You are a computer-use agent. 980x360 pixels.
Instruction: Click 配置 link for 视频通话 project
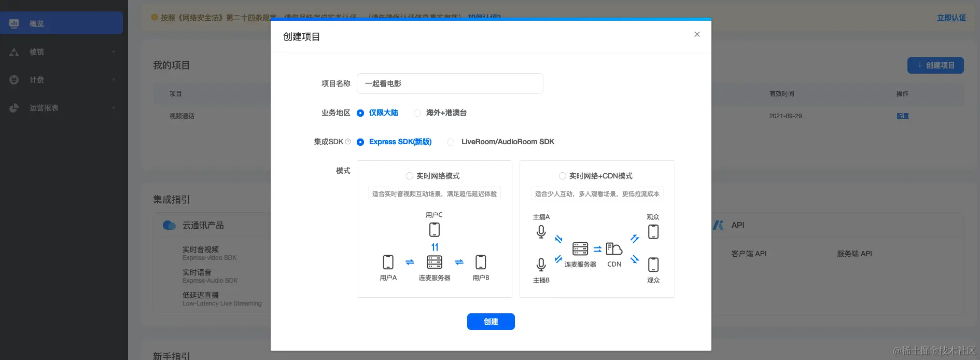tap(903, 116)
